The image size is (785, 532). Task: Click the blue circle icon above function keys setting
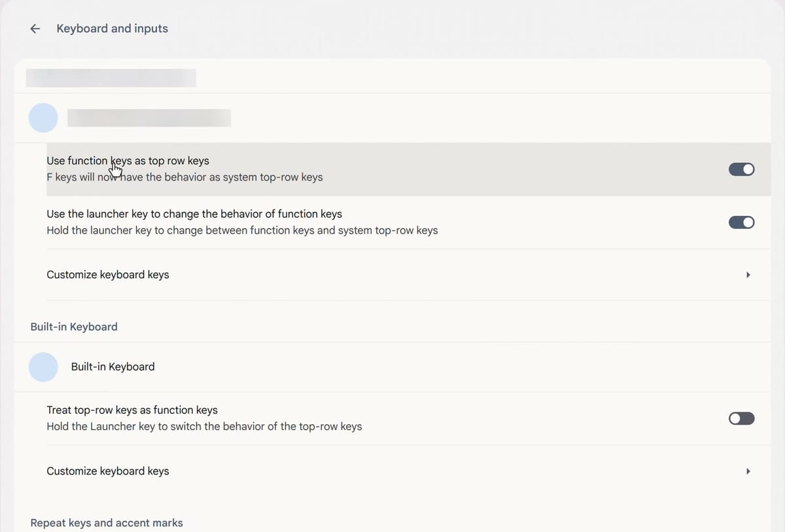(43, 118)
